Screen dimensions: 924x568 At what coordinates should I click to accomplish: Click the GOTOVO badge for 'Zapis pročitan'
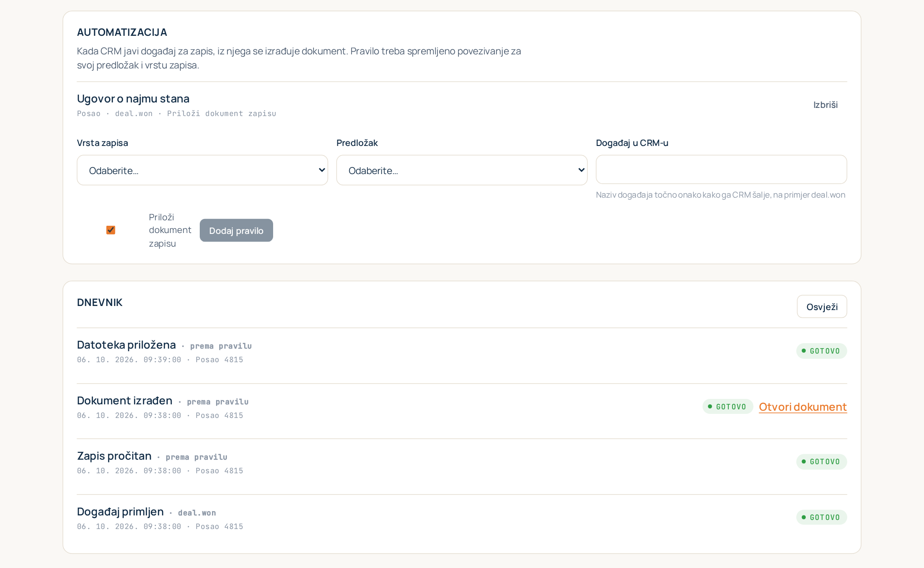[822, 461]
